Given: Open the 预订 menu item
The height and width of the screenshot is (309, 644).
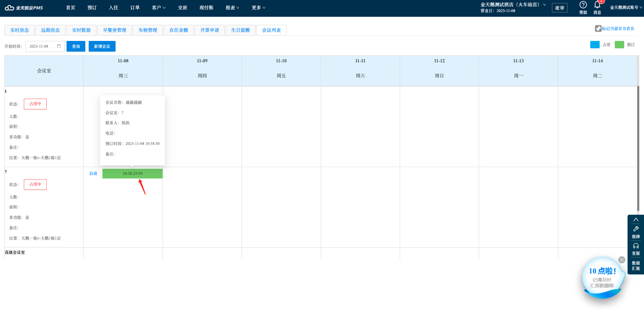Looking at the screenshot, I should point(92,8).
